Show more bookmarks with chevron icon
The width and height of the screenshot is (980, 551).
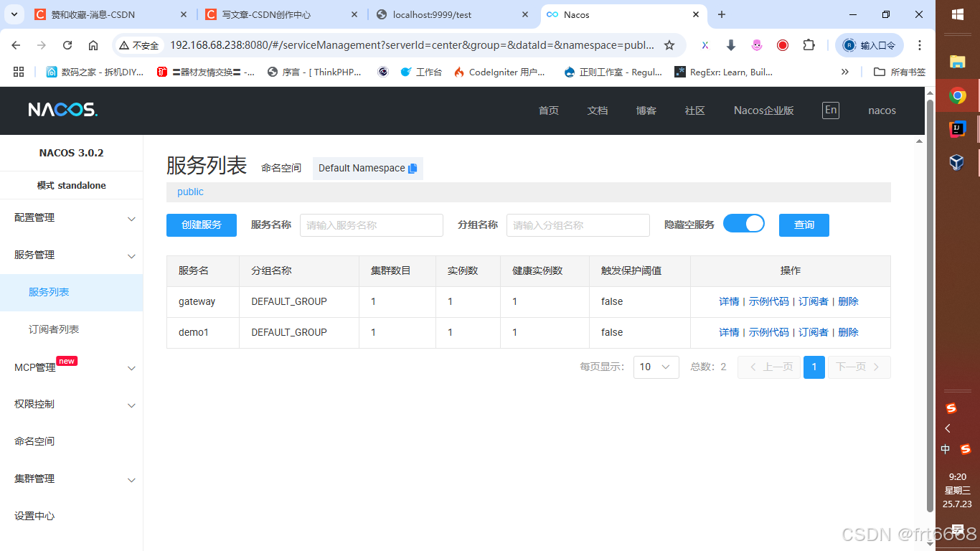[x=845, y=72]
